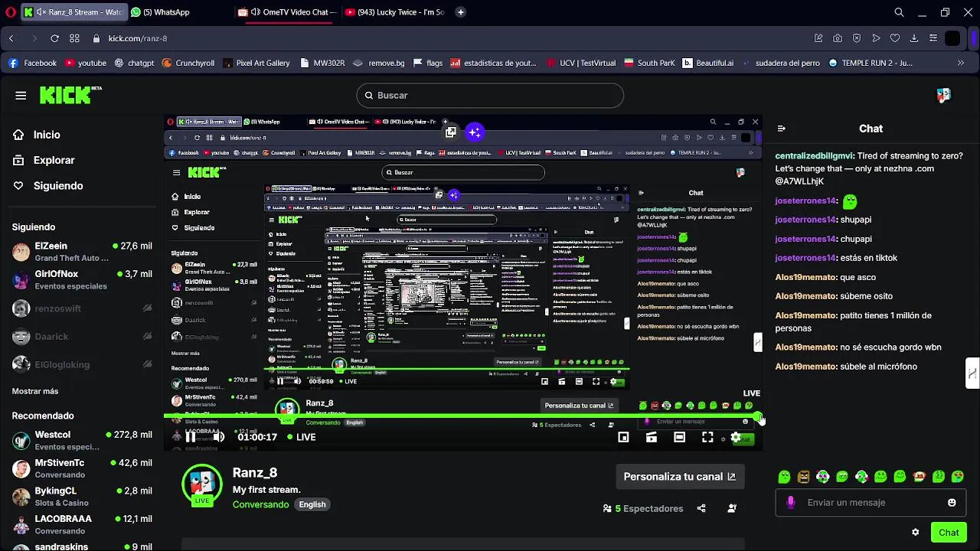The width and height of the screenshot is (980, 551).
Task: Open the browser downloads panel
Action: pyautogui.click(x=914, y=38)
